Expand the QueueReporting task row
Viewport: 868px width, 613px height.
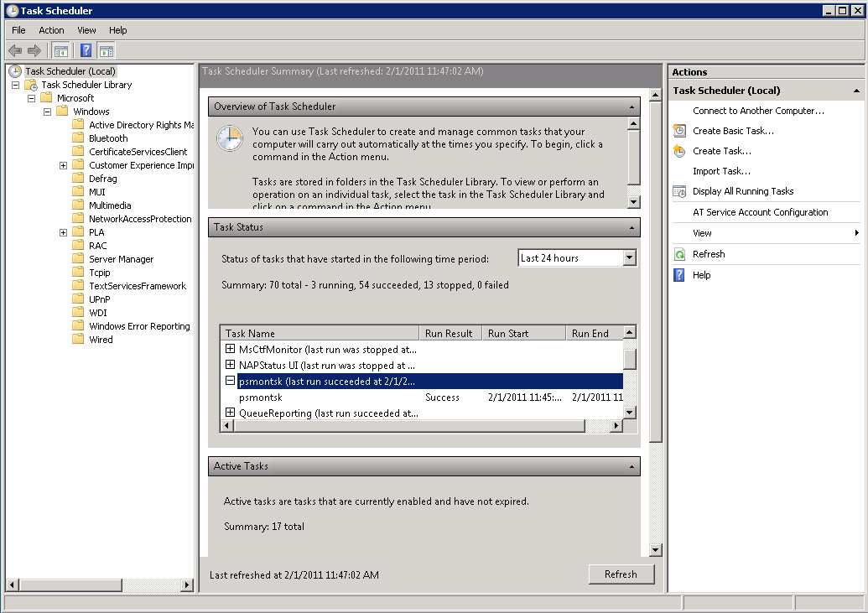coord(231,413)
